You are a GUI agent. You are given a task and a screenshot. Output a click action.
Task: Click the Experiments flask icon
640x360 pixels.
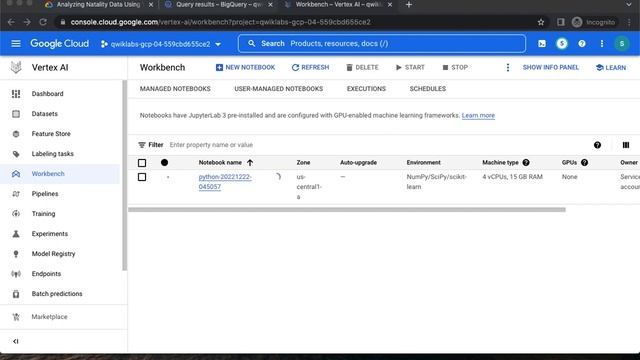(16, 234)
